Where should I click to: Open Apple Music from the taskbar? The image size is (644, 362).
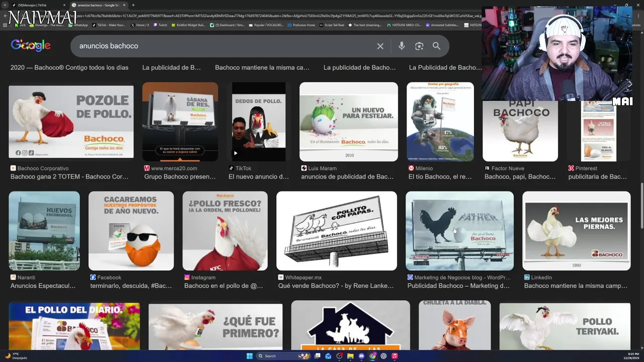[x=395, y=356]
